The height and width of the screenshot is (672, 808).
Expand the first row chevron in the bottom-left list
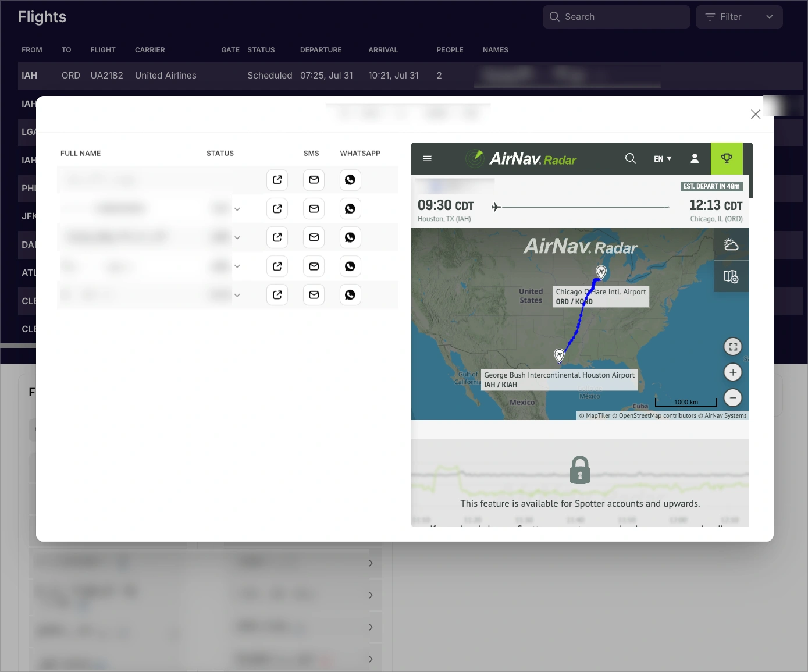[x=371, y=563]
